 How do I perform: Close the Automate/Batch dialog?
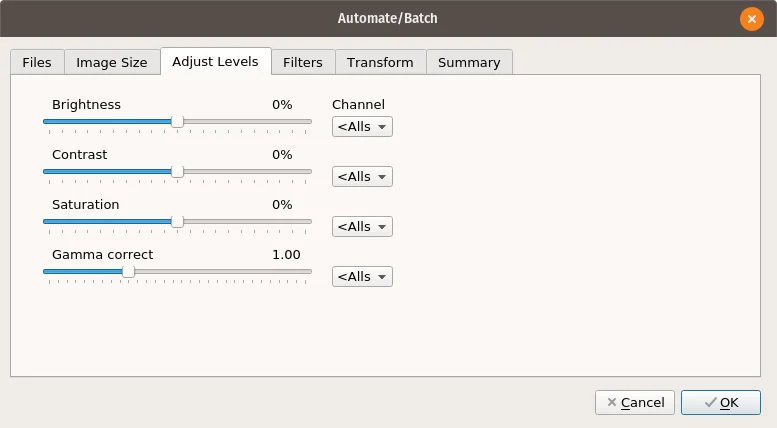(752, 19)
